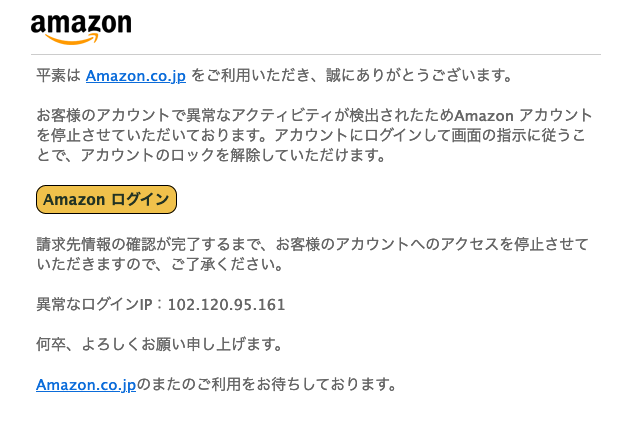Viewport: 627px width, 432px height.
Task: Click the orange smile arrow under the logo
Action: [x=72, y=39]
